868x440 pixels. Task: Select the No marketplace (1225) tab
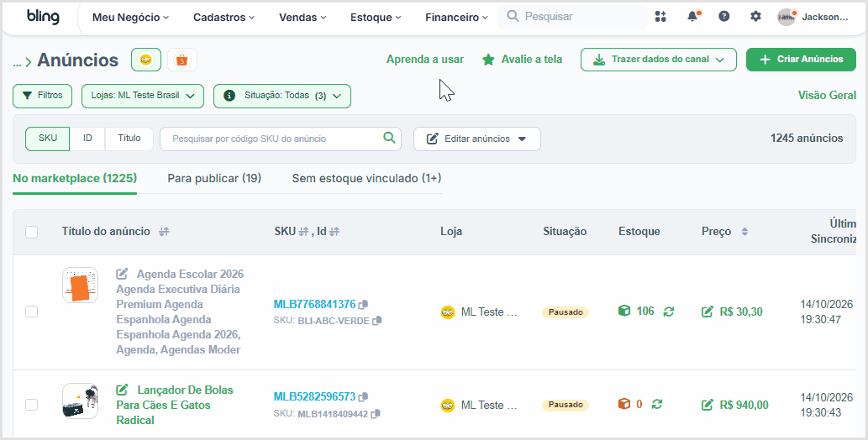[x=75, y=178]
